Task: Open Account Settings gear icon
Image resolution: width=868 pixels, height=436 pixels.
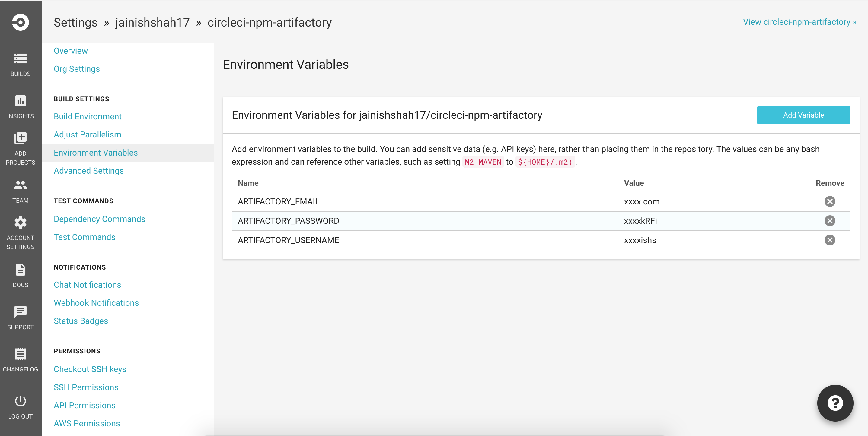Action: pos(20,223)
